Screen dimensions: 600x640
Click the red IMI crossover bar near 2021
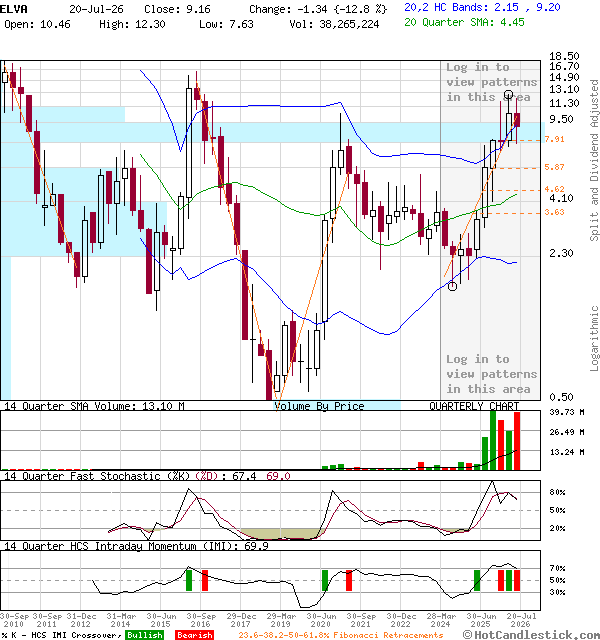pos(349,580)
